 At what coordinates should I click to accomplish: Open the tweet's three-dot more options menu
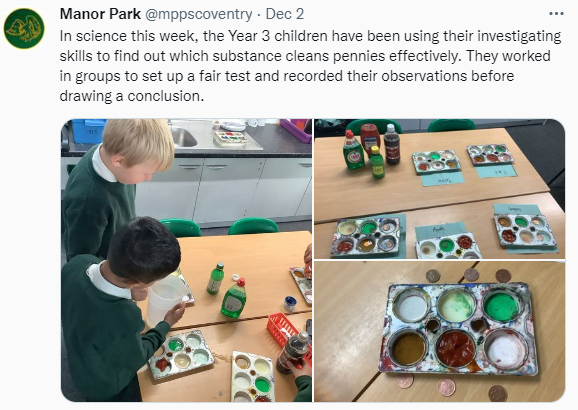click(556, 14)
